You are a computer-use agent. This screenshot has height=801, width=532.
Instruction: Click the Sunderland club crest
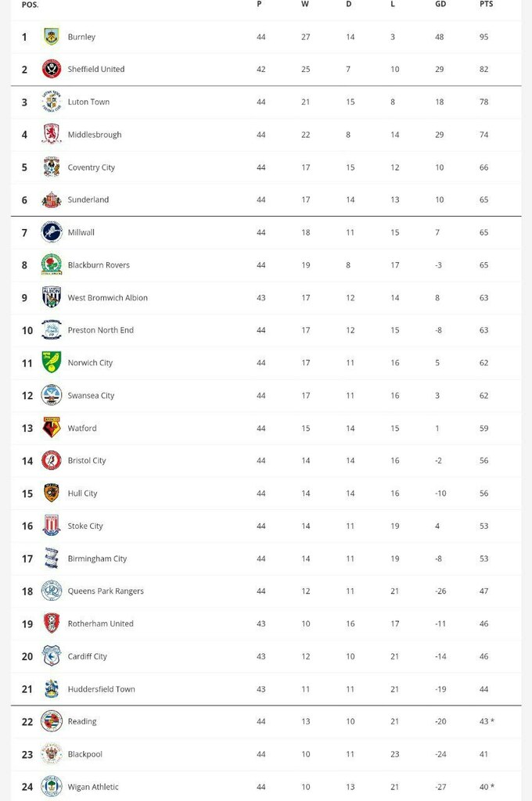click(52, 199)
